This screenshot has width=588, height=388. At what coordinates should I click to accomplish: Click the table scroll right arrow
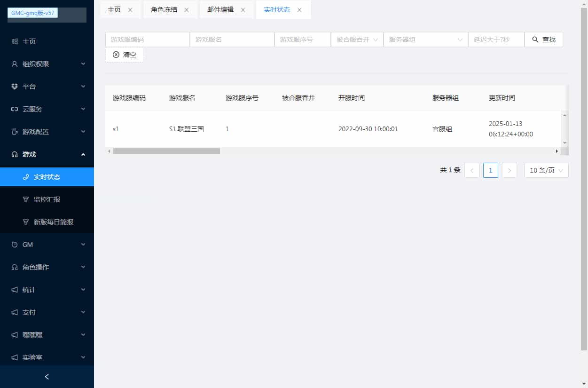pos(557,151)
